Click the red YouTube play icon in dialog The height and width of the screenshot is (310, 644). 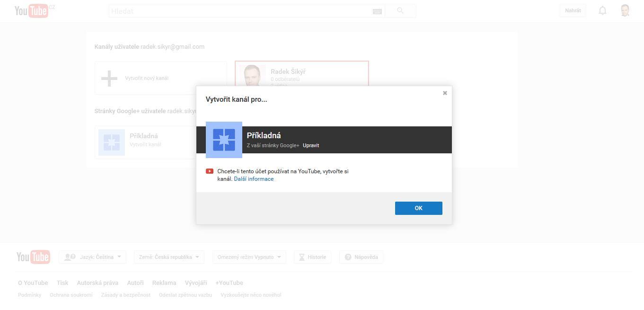210,171
